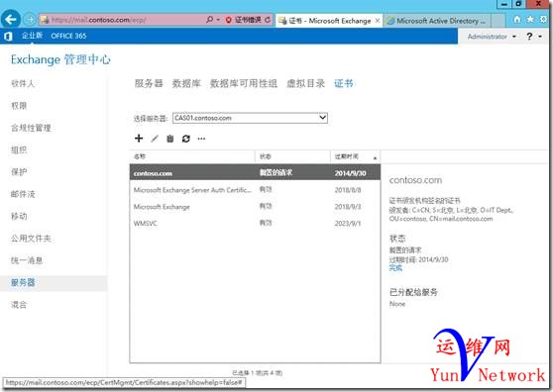The image size is (553, 392).
Task: Click the 完成 link in details pane
Action: 395,268
